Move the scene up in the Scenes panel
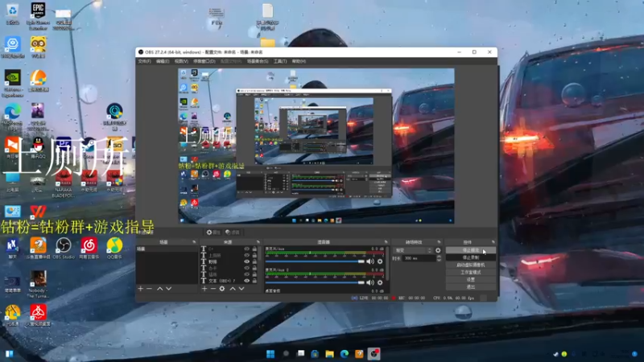This screenshot has height=362, width=644. [x=159, y=289]
